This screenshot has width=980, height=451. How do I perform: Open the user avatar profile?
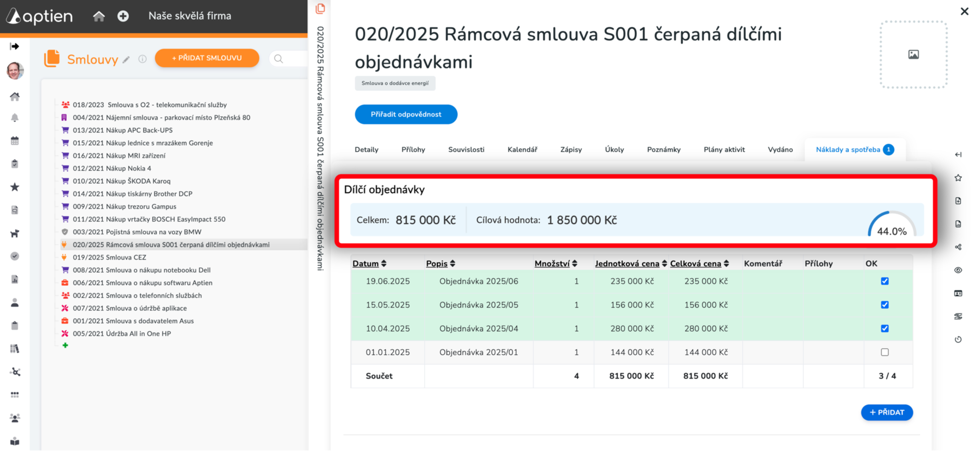click(15, 71)
